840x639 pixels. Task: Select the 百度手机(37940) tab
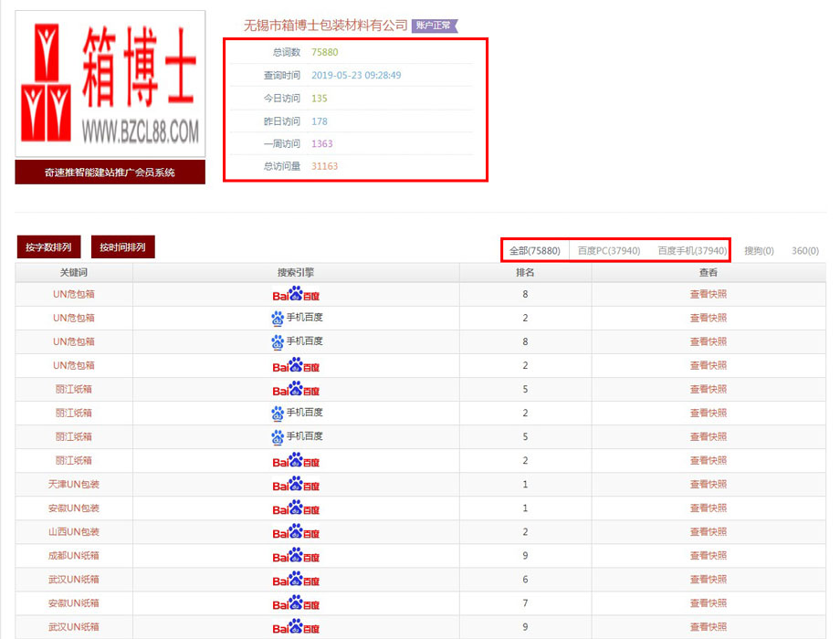point(692,250)
